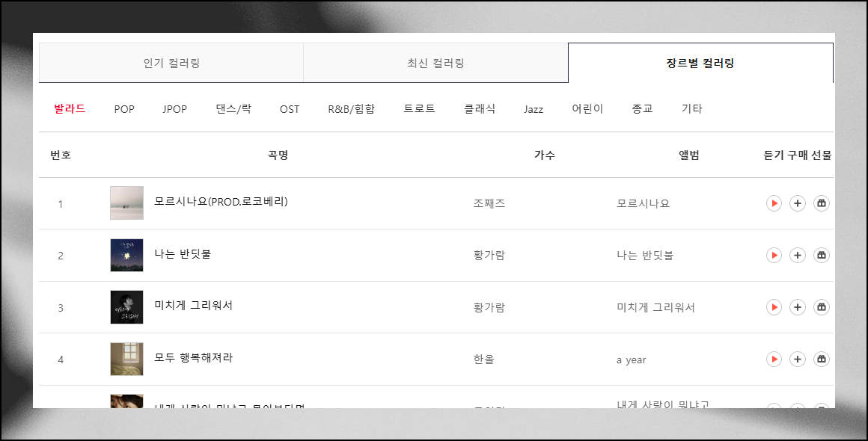This screenshot has height=441, width=868.
Task: Show the 어린이 genre
Action: coord(587,109)
